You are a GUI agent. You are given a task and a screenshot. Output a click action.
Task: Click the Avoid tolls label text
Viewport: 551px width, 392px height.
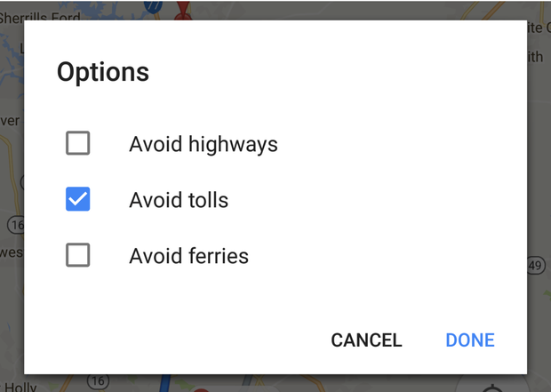pos(179,201)
